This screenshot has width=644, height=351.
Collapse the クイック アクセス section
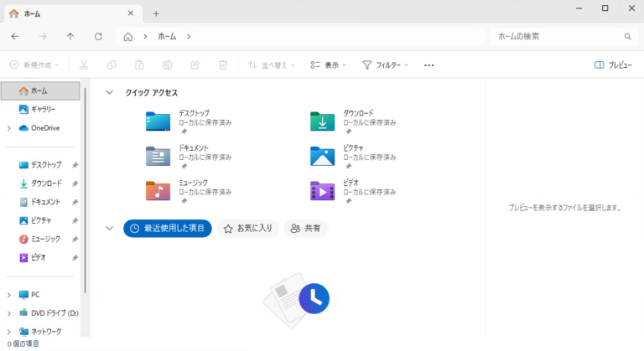coord(109,93)
